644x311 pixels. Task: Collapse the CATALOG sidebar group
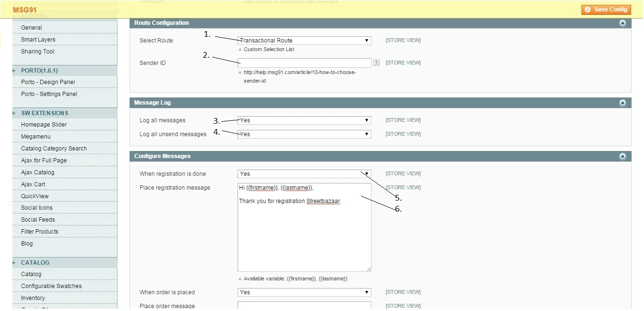coord(65,263)
